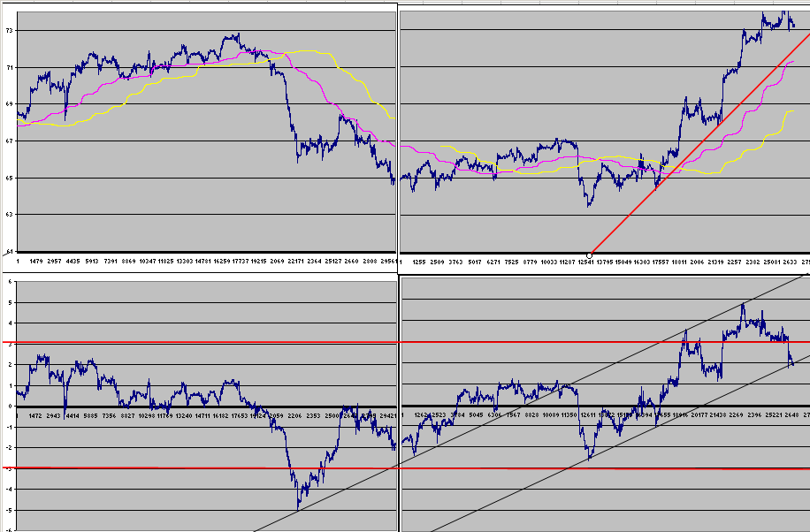Click x-axis label 7525
The width and height of the screenshot is (810, 532).
tap(511, 262)
